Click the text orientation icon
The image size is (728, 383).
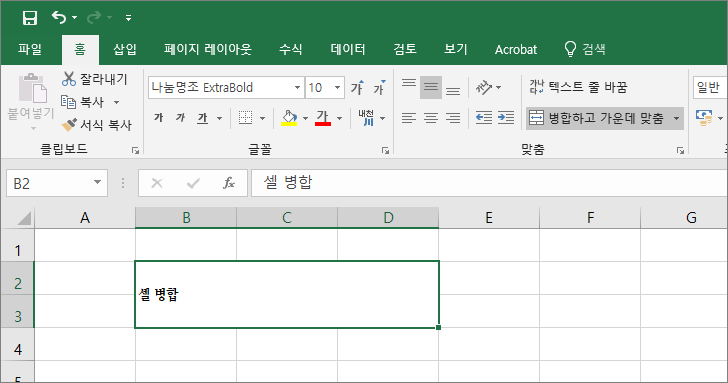coord(483,87)
